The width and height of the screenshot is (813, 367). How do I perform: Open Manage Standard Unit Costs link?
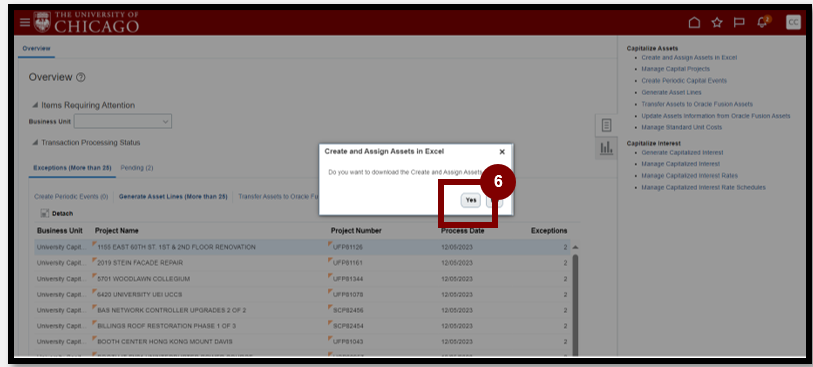[x=682, y=127]
